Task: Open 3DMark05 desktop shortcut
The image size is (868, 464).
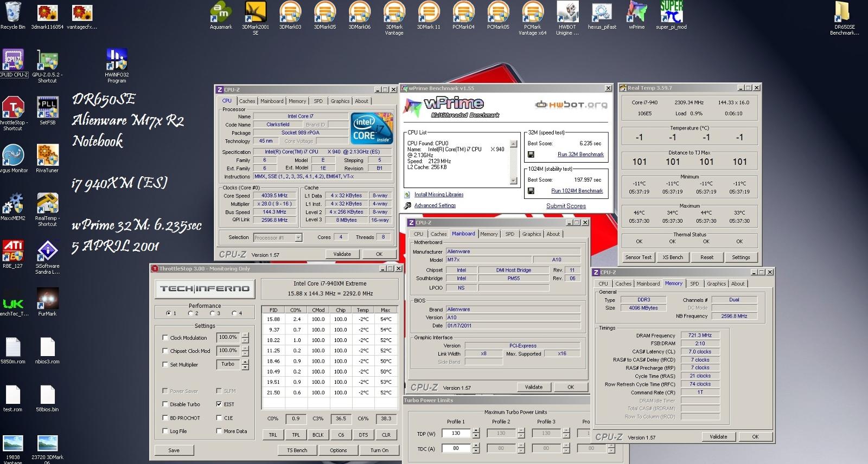Action: 325,15
